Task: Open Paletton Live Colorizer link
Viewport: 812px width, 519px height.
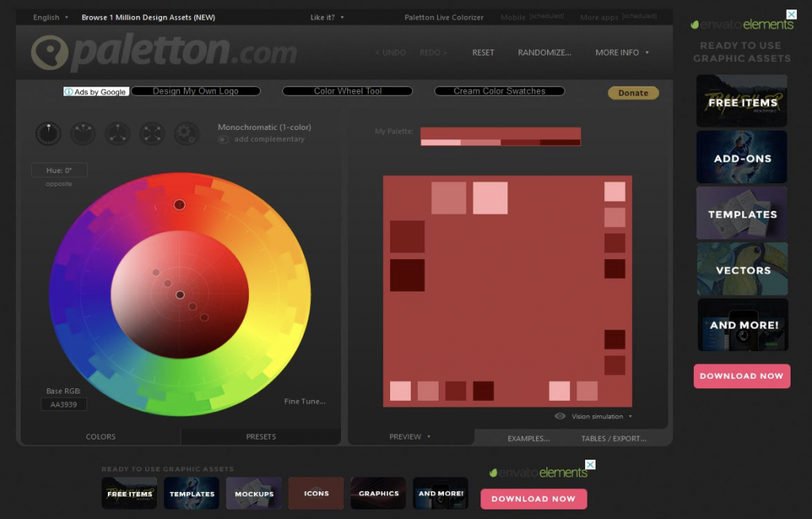Action: click(444, 17)
